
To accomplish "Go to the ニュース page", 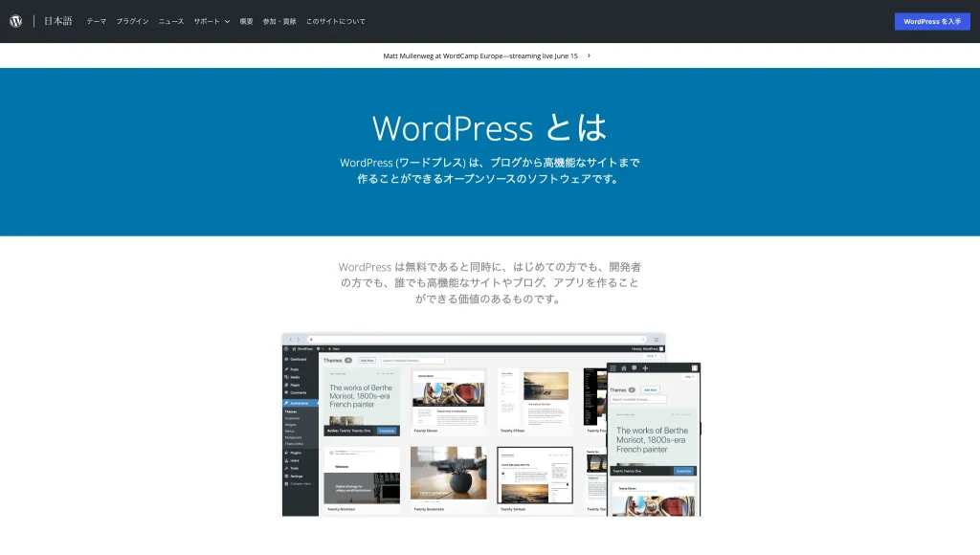I will [x=171, y=21].
